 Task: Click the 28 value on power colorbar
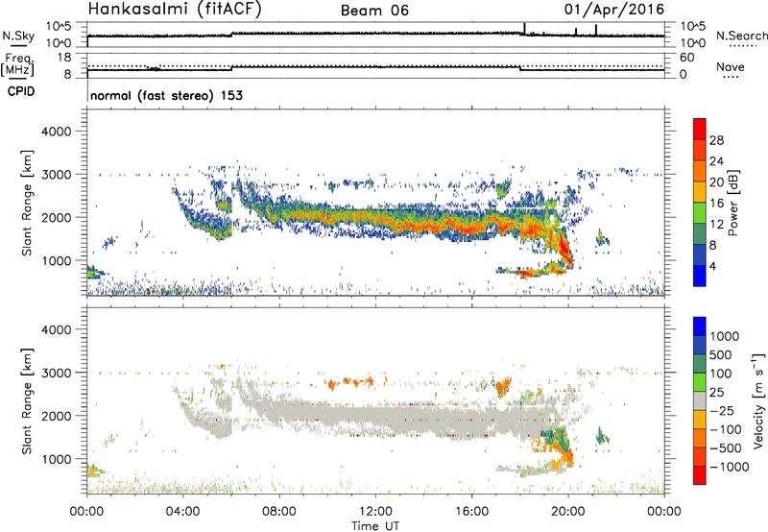(x=716, y=140)
